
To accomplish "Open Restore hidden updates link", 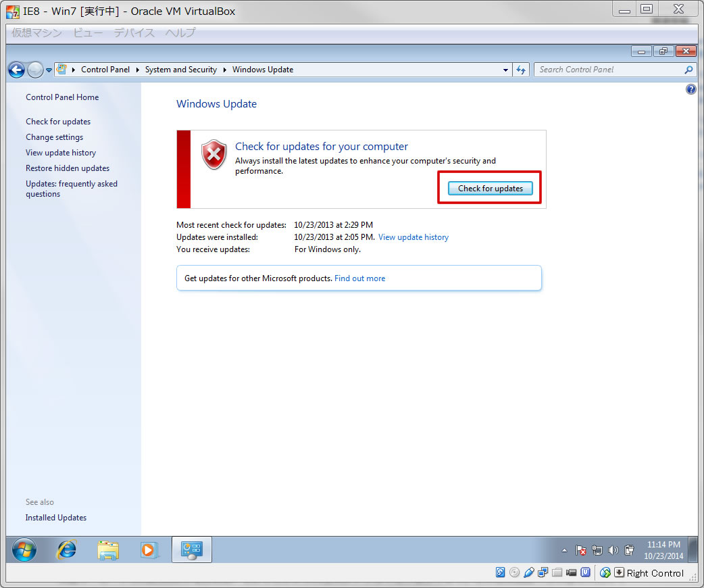I will 68,168.
